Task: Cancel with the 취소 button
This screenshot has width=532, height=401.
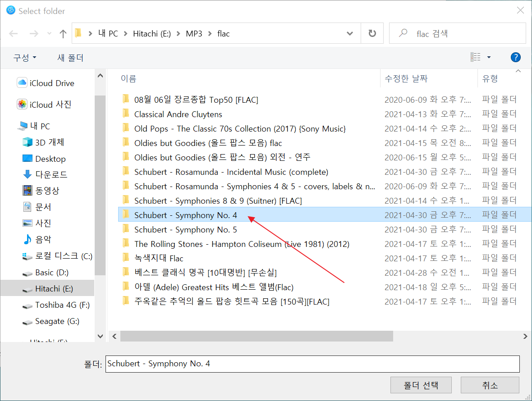Action: (x=490, y=385)
